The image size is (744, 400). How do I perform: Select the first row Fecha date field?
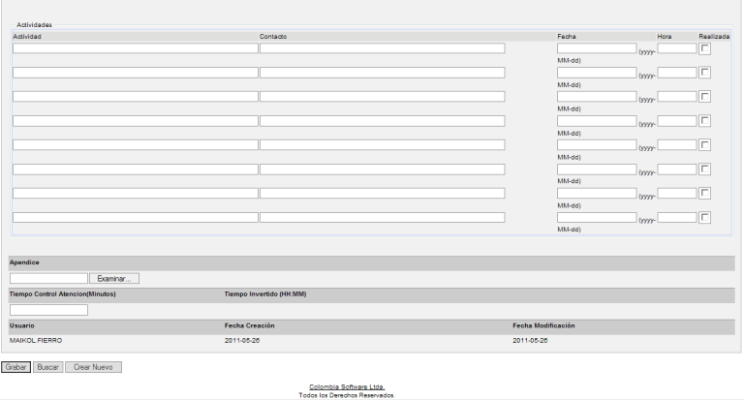point(596,48)
